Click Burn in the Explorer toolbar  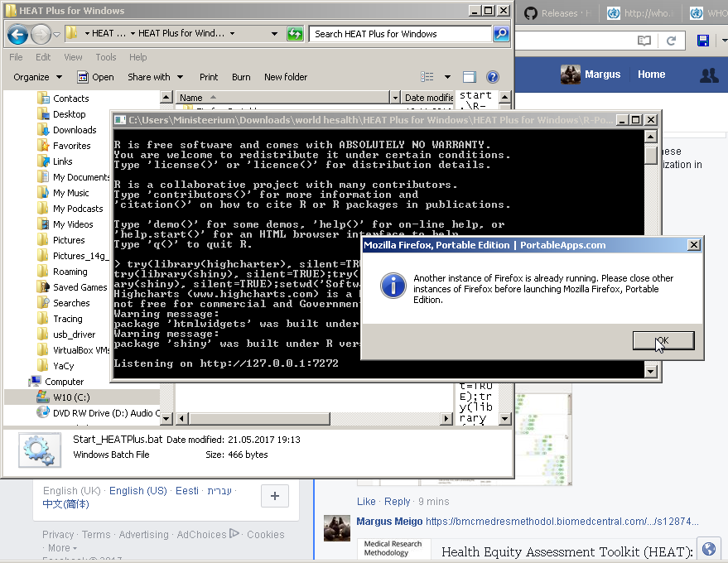241,77
